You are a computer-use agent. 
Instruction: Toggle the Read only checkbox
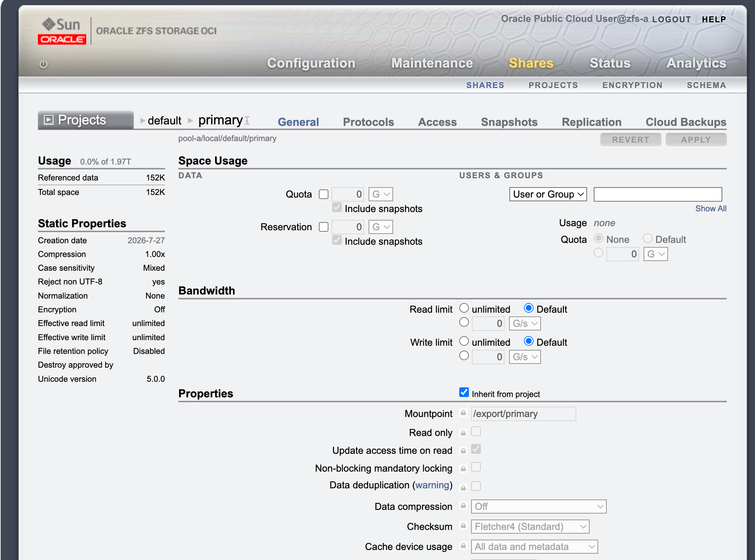476,431
